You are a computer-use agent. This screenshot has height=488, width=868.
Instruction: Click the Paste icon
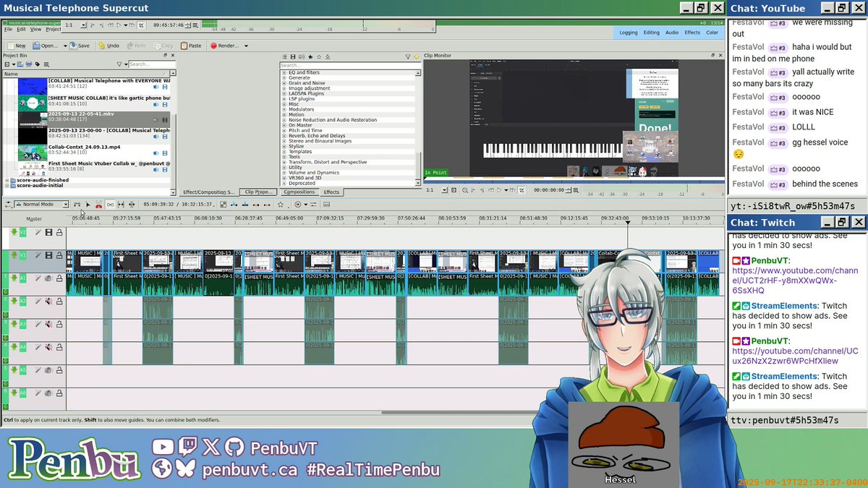184,46
